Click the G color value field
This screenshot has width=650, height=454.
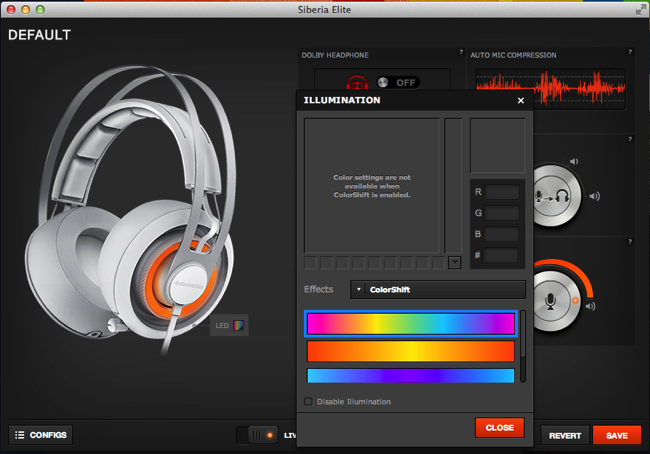tap(502, 213)
